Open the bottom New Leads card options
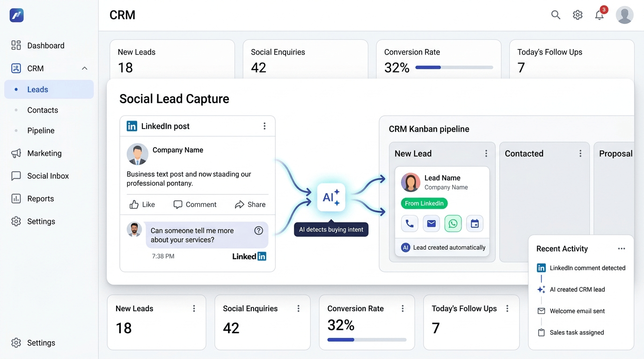This screenshot has width=644, height=359. click(x=194, y=309)
